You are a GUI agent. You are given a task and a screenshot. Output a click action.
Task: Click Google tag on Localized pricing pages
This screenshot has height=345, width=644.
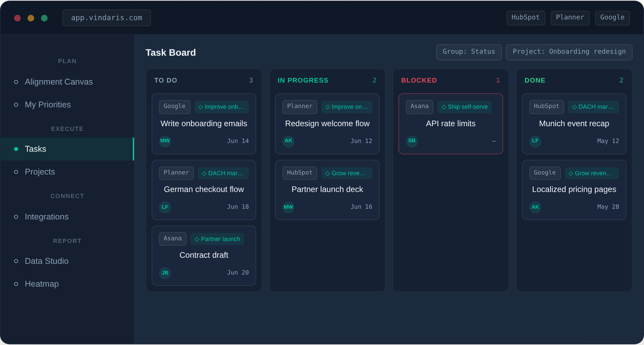click(x=545, y=173)
